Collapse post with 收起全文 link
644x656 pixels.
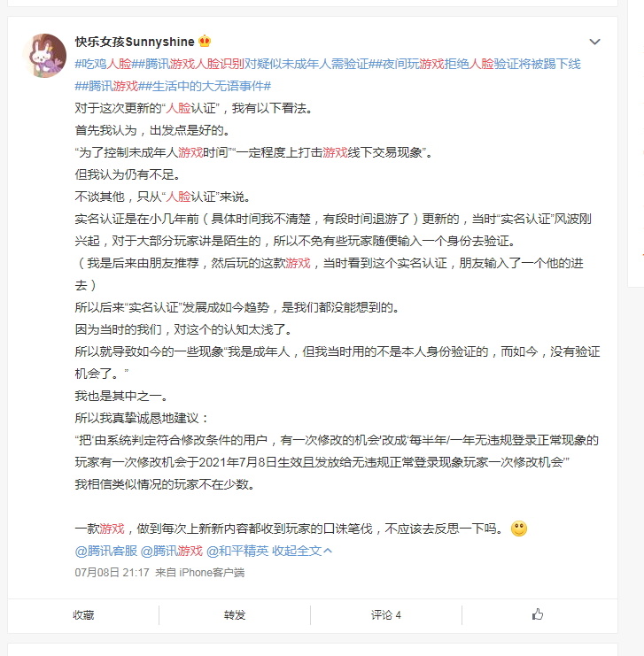pyautogui.click(x=297, y=551)
